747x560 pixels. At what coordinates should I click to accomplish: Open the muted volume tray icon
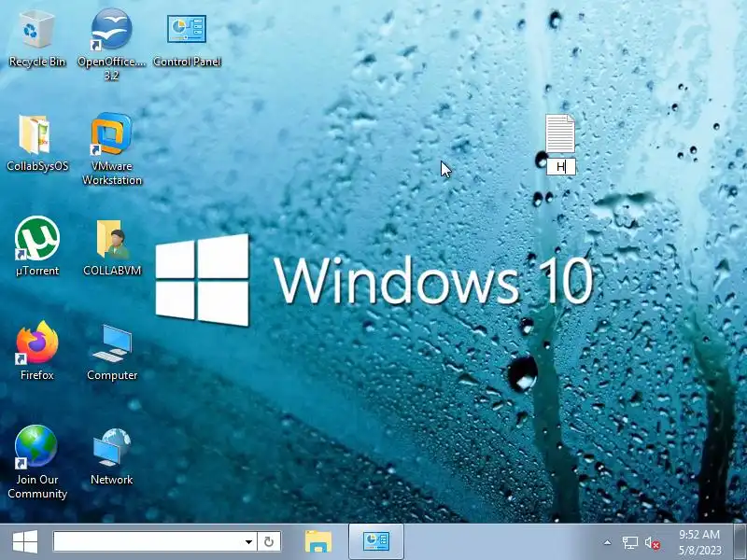(x=652, y=543)
